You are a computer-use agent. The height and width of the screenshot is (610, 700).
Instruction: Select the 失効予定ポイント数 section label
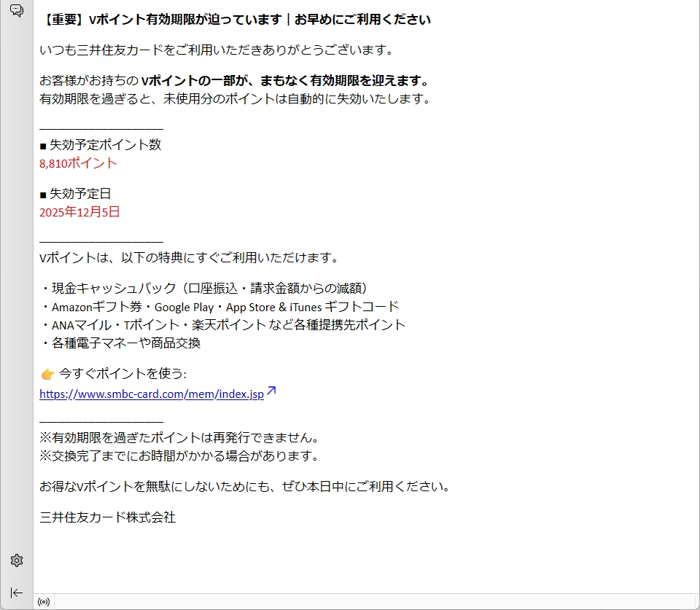105,145
